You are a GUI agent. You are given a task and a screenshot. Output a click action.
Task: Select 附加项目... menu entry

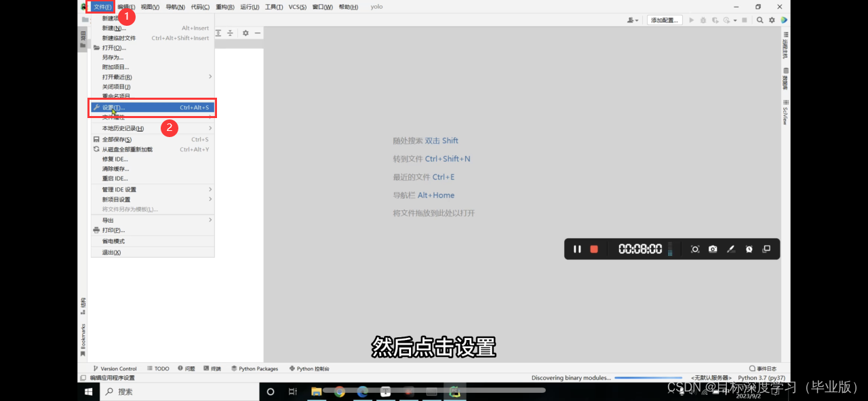pos(153,67)
